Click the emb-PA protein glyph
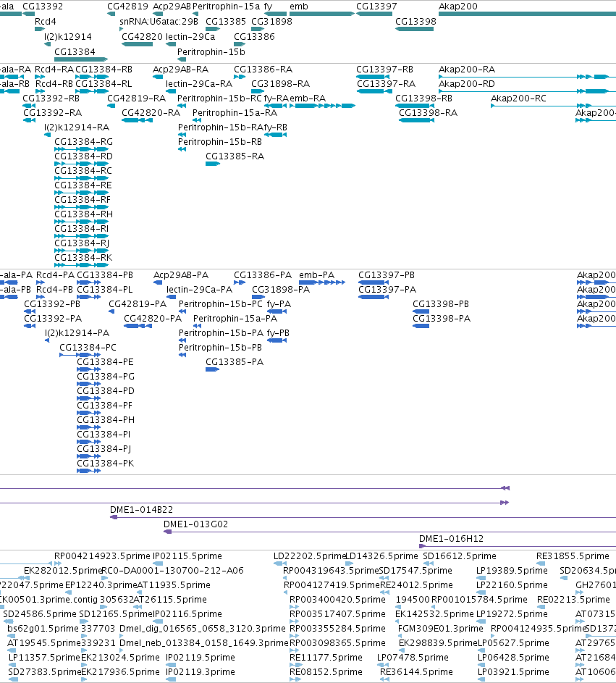The image size is (616, 683). point(322,282)
